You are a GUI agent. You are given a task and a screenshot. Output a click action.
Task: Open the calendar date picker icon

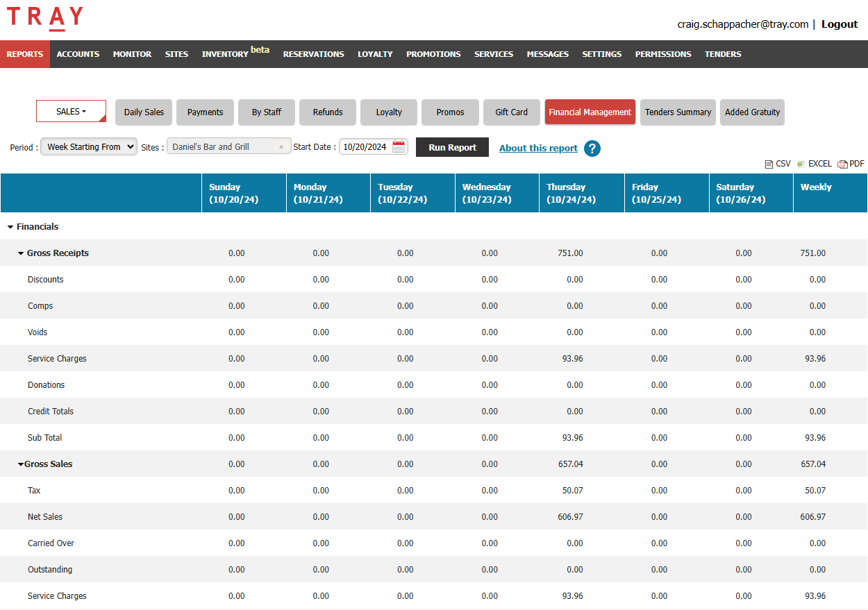(399, 147)
